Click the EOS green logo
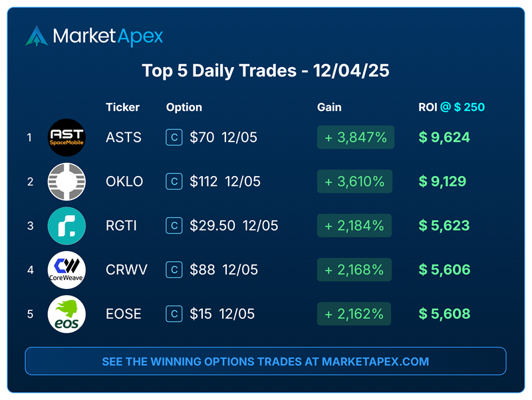 point(66,314)
